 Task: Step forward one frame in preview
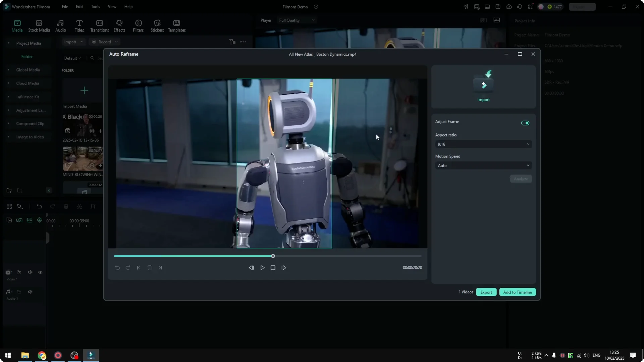point(284,268)
